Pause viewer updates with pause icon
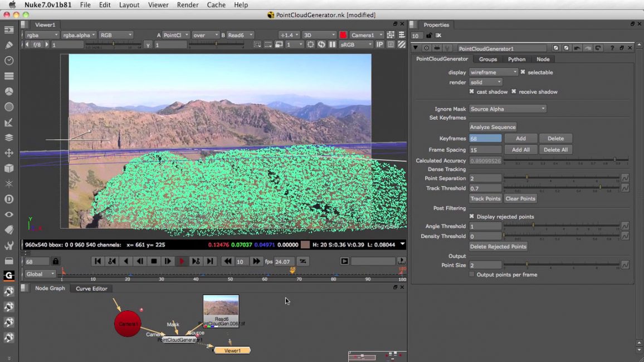644x362 pixels. [x=332, y=45]
